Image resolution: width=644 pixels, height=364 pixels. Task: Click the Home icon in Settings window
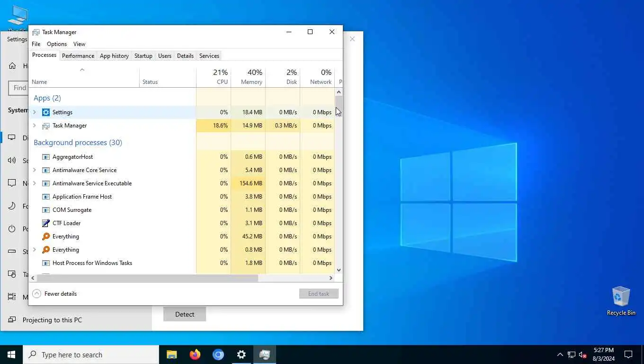pos(12,66)
